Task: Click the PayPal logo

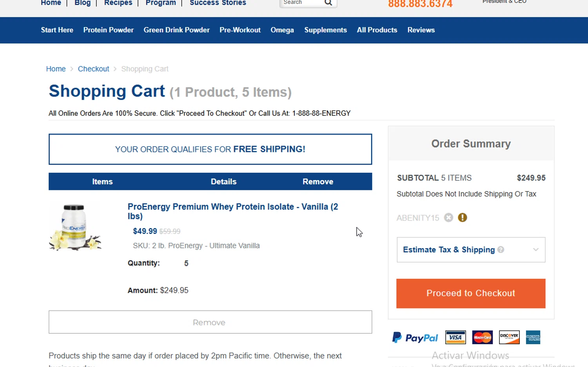Action: [415, 338]
